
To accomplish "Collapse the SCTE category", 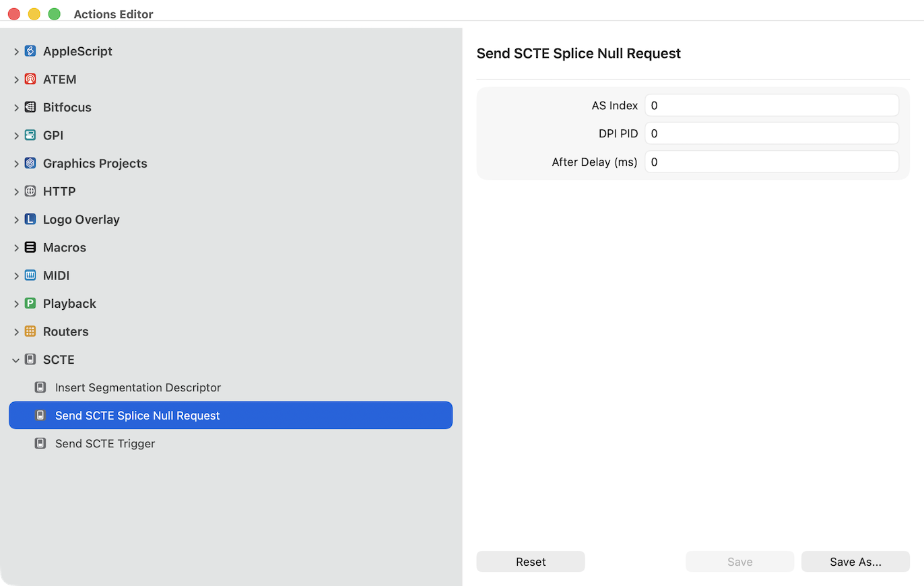I will click(16, 360).
